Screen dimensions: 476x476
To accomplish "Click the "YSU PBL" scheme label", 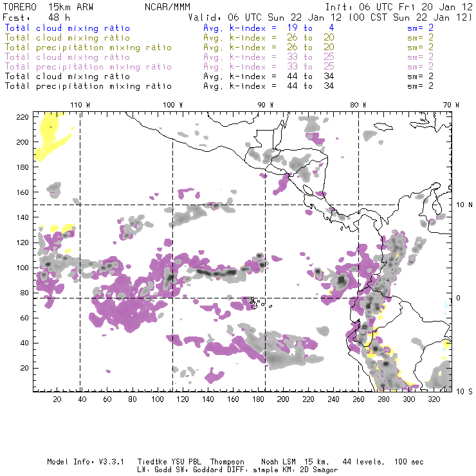I will click(187, 462).
